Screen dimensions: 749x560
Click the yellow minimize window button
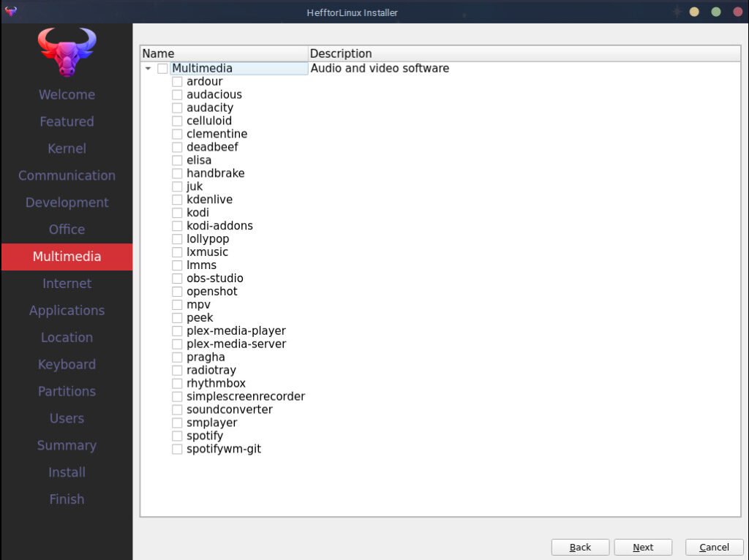694,12
